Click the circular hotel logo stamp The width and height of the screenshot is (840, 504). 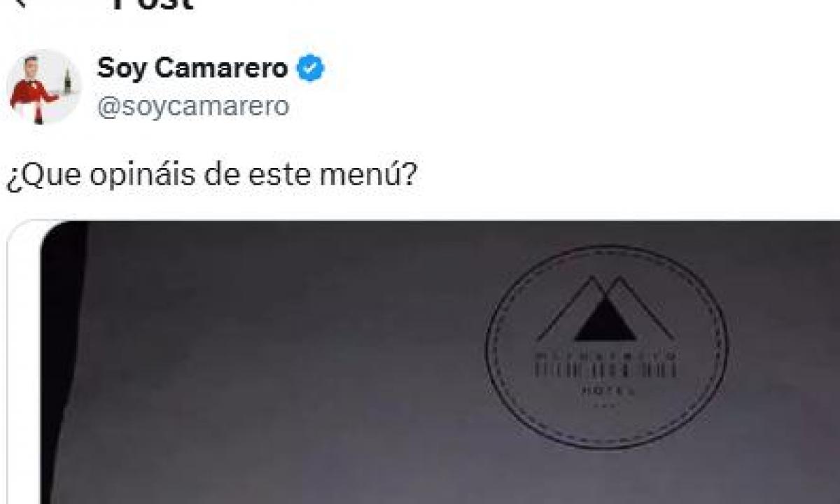(607, 346)
